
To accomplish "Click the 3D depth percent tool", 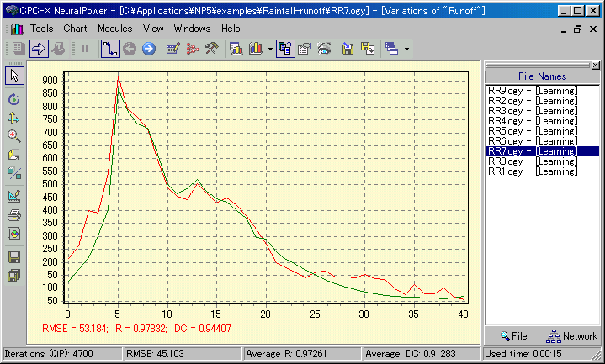I will coord(14,173).
